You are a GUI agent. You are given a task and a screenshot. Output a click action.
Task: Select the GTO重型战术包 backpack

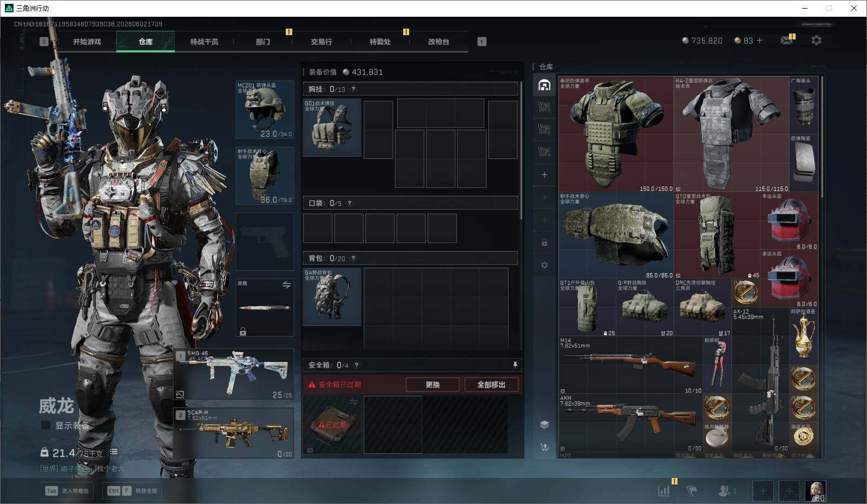[x=717, y=236]
